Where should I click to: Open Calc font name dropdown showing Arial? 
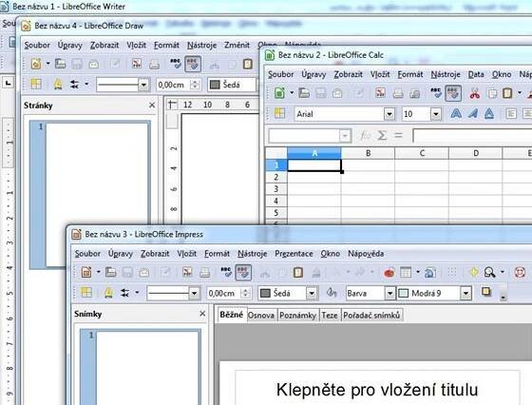(389, 114)
